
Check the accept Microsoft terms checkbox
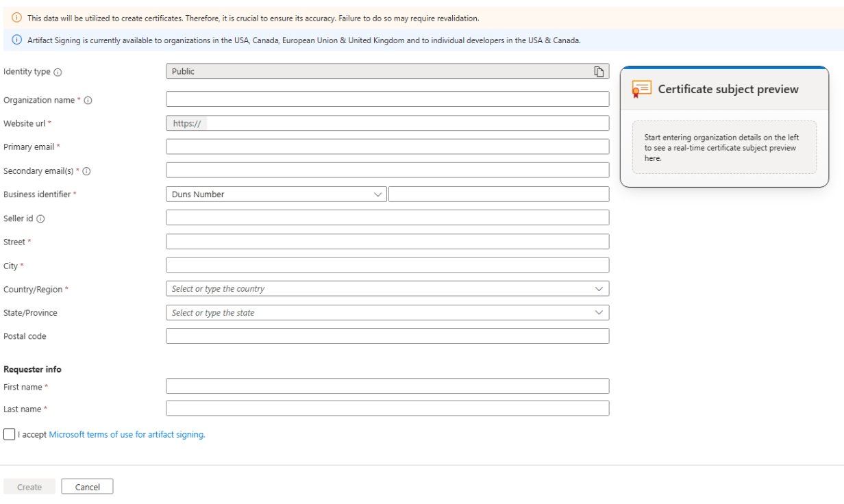point(10,433)
